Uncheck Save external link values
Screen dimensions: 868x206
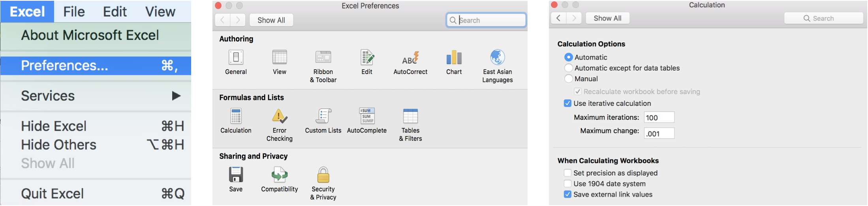pyautogui.click(x=567, y=194)
